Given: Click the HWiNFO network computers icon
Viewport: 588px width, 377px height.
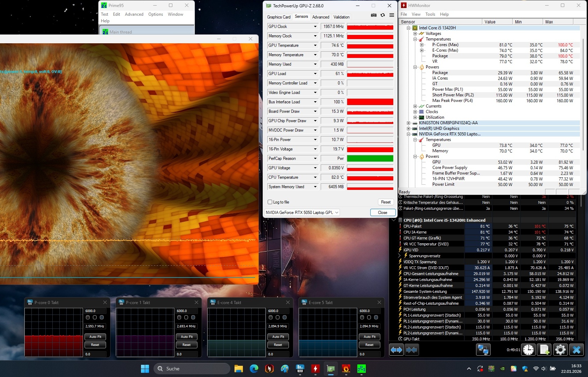Looking at the screenshot, I should coord(483,349).
